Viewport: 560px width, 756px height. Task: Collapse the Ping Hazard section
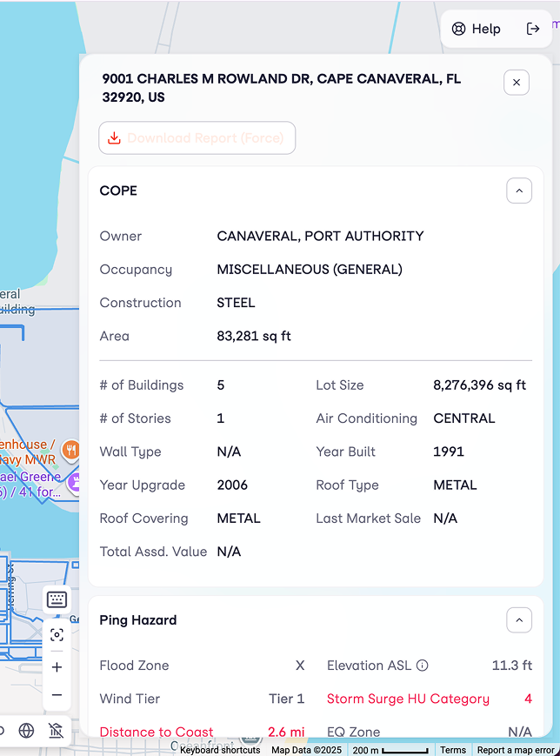pyautogui.click(x=519, y=620)
